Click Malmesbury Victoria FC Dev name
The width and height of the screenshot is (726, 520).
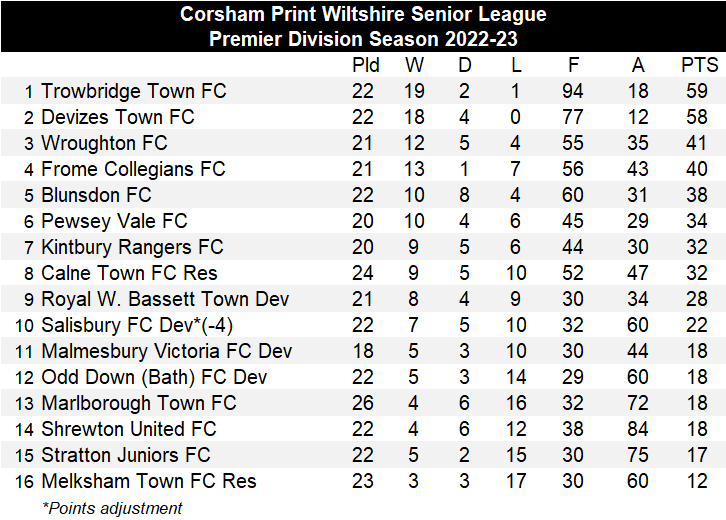click(x=167, y=351)
